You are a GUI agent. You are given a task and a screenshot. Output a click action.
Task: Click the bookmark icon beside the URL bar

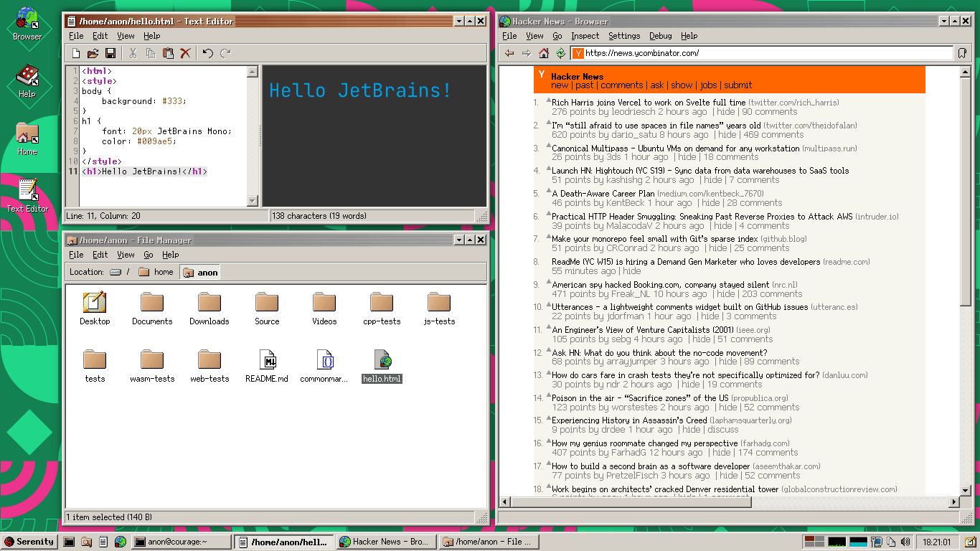962,53
